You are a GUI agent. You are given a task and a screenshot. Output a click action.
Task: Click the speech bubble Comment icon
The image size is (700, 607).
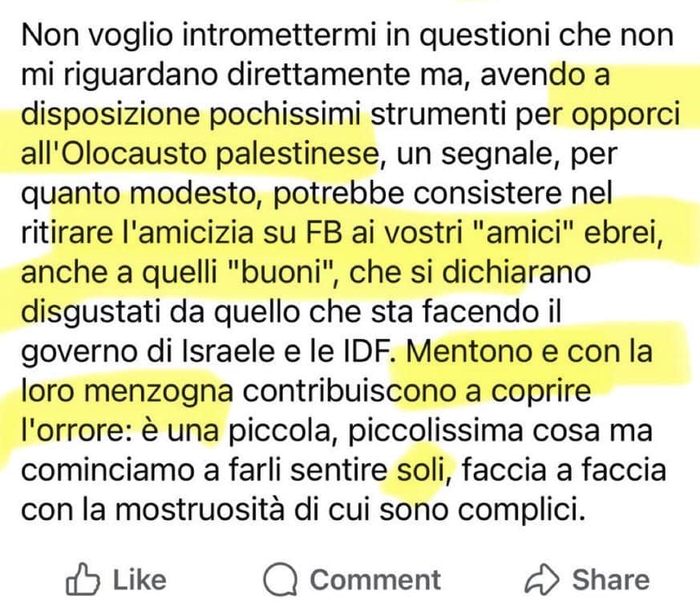[x=281, y=579]
